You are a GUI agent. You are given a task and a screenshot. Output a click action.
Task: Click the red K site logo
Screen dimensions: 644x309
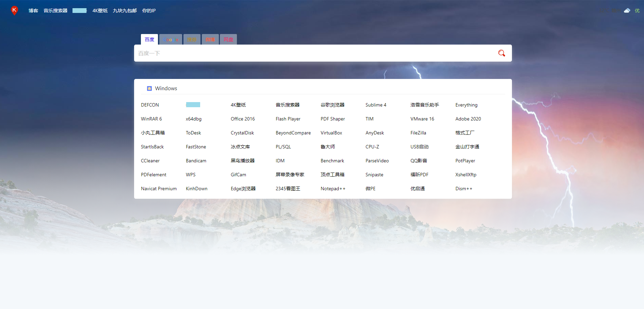[14, 11]
